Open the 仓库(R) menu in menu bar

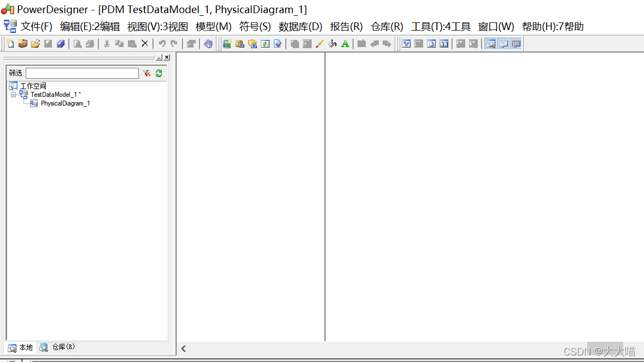pyautogui.click(x=387, y=27)
